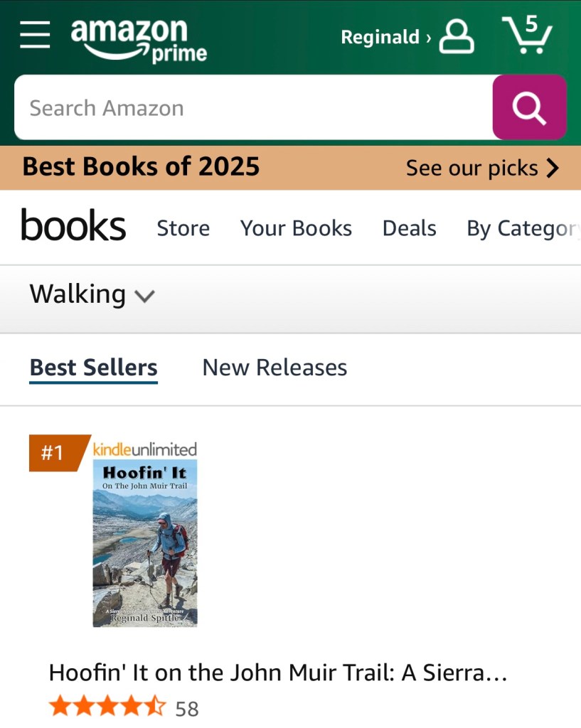Open the star rating for Hoofin' It
The width and height of the screenshot is (581, 728).
107,708
